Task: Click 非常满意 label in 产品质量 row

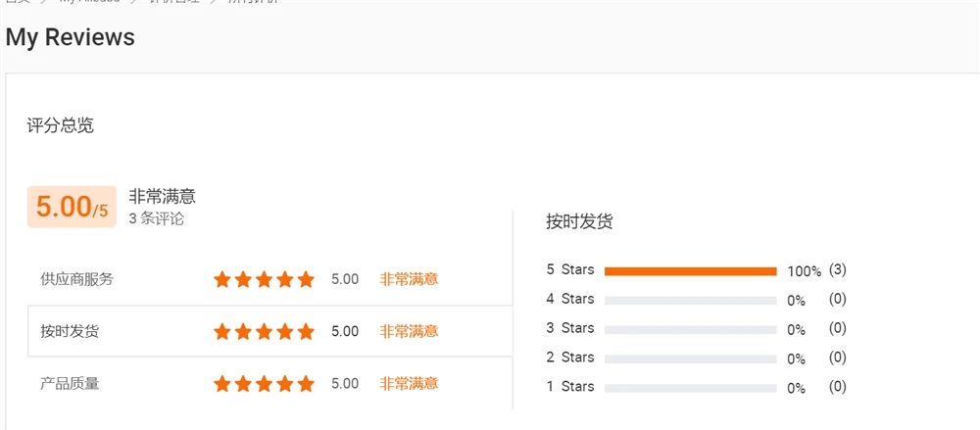Action: tap(409, 383)
